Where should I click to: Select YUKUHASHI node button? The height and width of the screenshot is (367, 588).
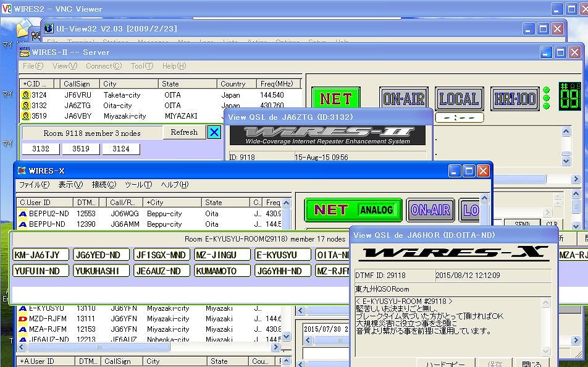101,271
